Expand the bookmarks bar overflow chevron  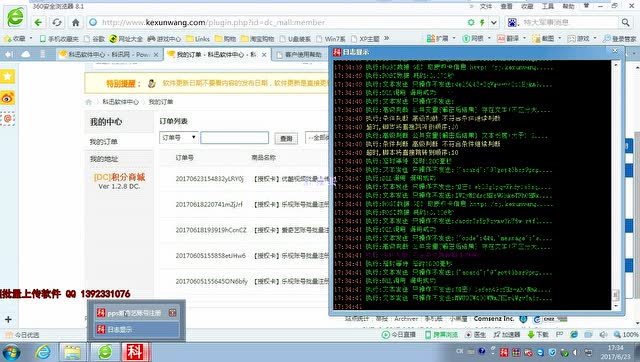(x=386, y=38)
